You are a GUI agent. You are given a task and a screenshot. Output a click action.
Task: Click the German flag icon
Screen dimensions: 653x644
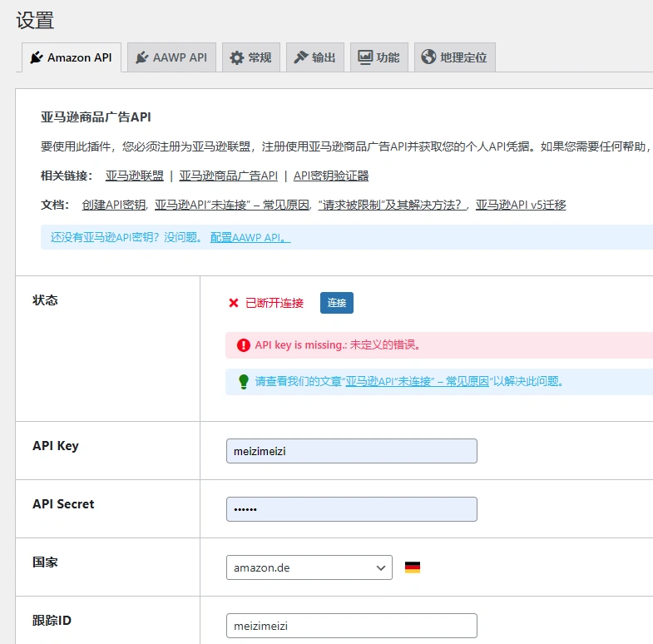(x=413, y=567)
